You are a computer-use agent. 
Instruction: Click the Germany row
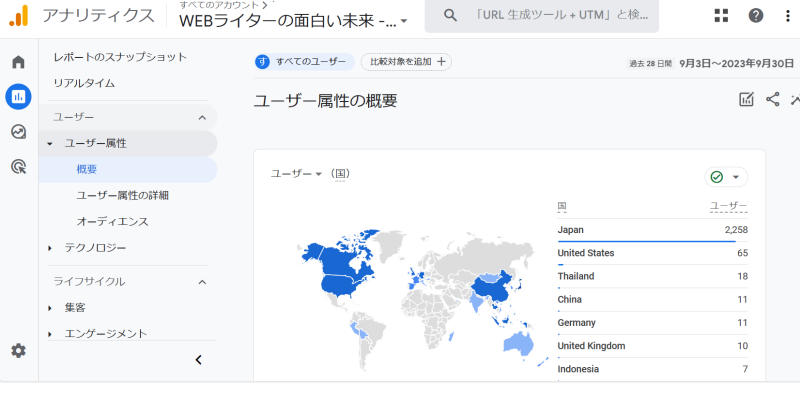[653, 323]
